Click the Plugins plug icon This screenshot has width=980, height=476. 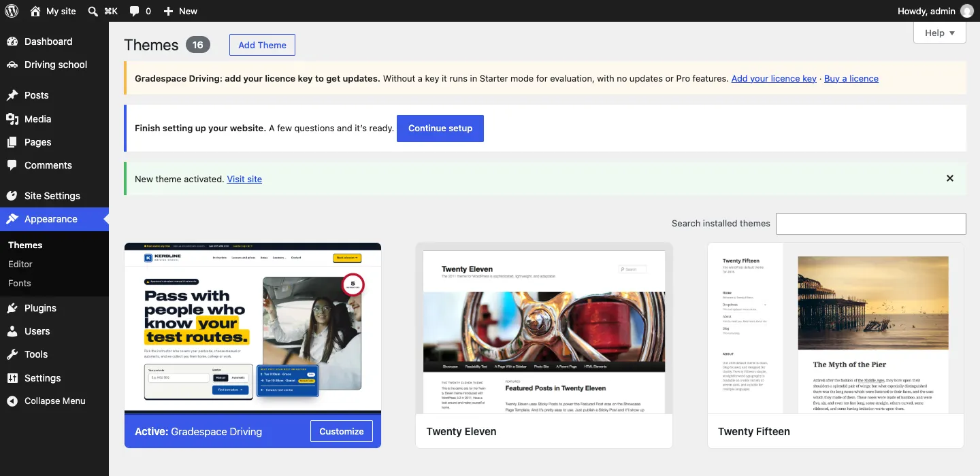tap(12, 308)
